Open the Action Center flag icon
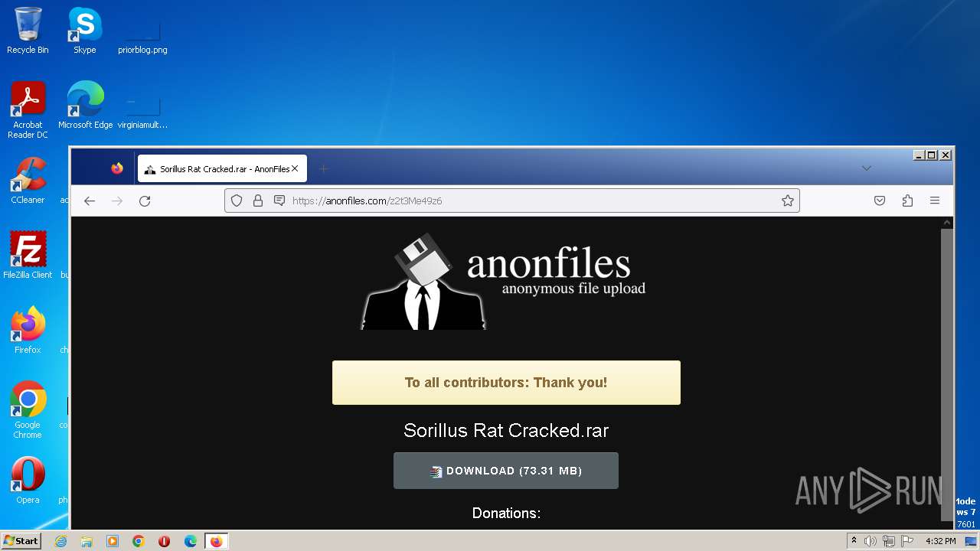Viewport: 980px width, 551px height. coord(906,541)
